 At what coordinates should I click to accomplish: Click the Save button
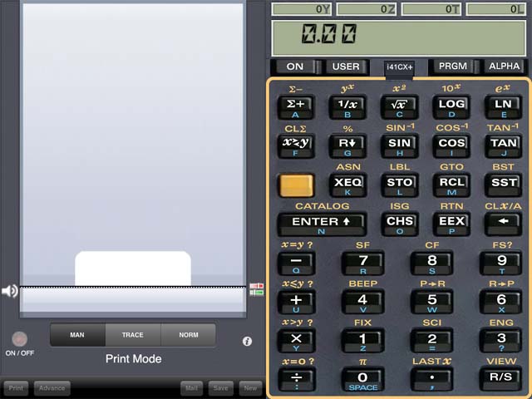click(x=220, y=388)
